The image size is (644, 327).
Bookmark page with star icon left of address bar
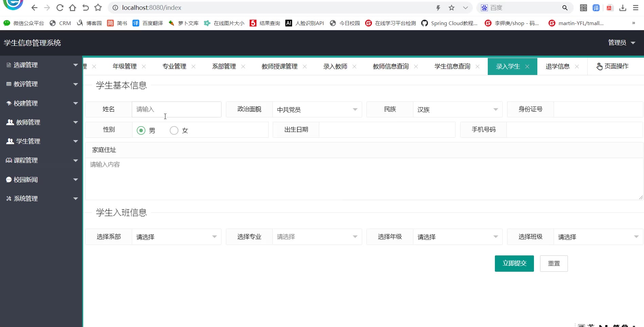point(98,7)
